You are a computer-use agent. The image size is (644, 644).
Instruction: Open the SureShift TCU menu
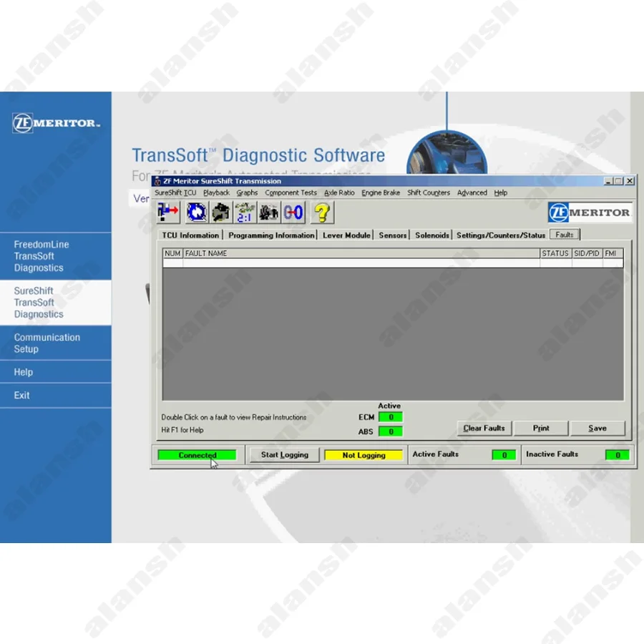(x=175, y=192)
